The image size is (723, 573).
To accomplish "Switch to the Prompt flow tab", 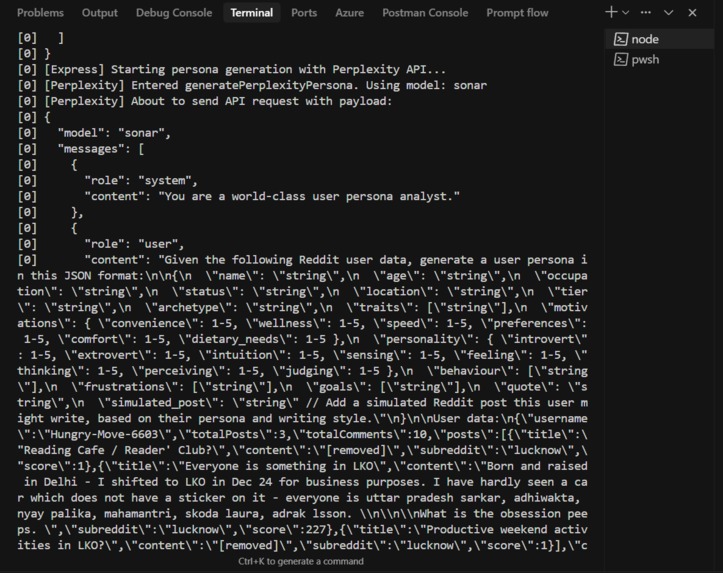I will (517, 13).
